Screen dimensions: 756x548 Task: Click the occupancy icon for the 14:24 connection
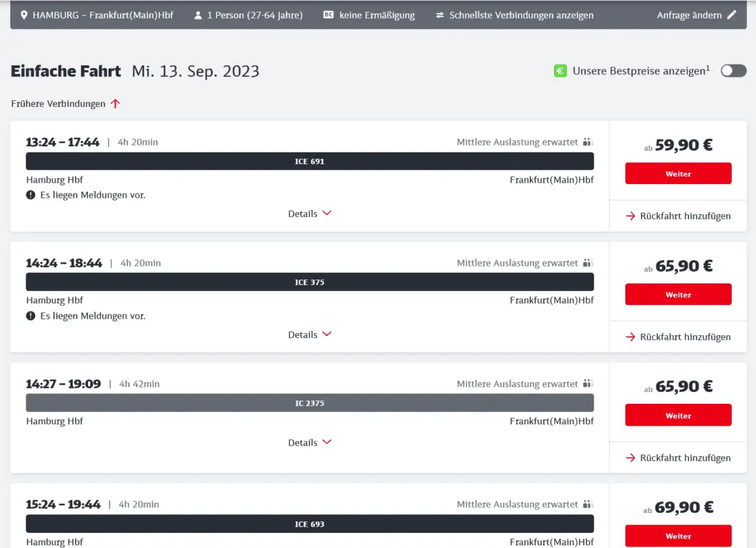(588, 263)
